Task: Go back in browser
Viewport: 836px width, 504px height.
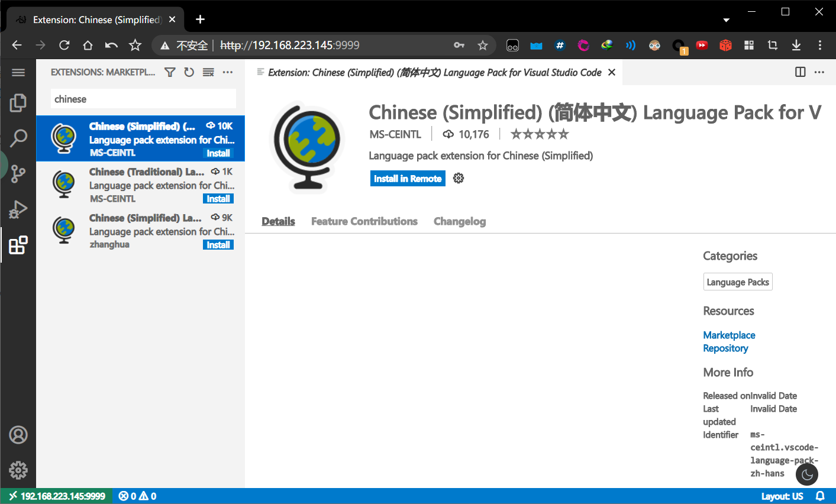Action: pyautogui.click(x=17, y=45)
